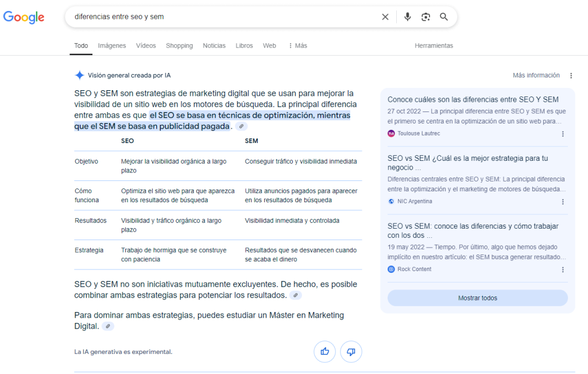
Task: Switch to the Noticias tab
Action: click(214, 45)
